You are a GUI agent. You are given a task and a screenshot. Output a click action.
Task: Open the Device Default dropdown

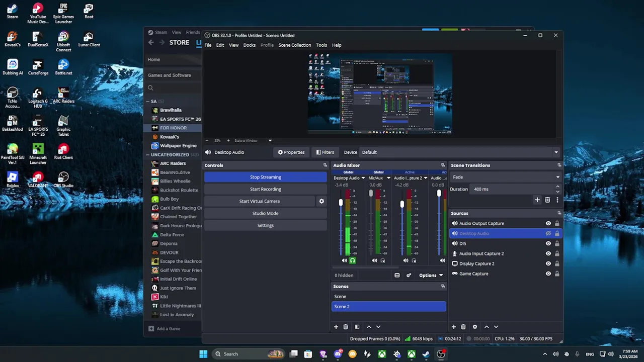[460, 152]
